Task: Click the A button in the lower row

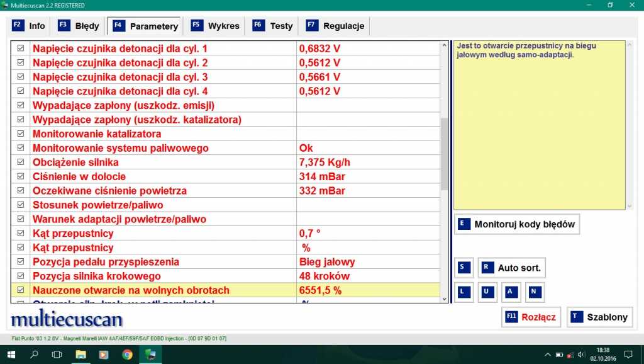Action: tap(511, 292)
